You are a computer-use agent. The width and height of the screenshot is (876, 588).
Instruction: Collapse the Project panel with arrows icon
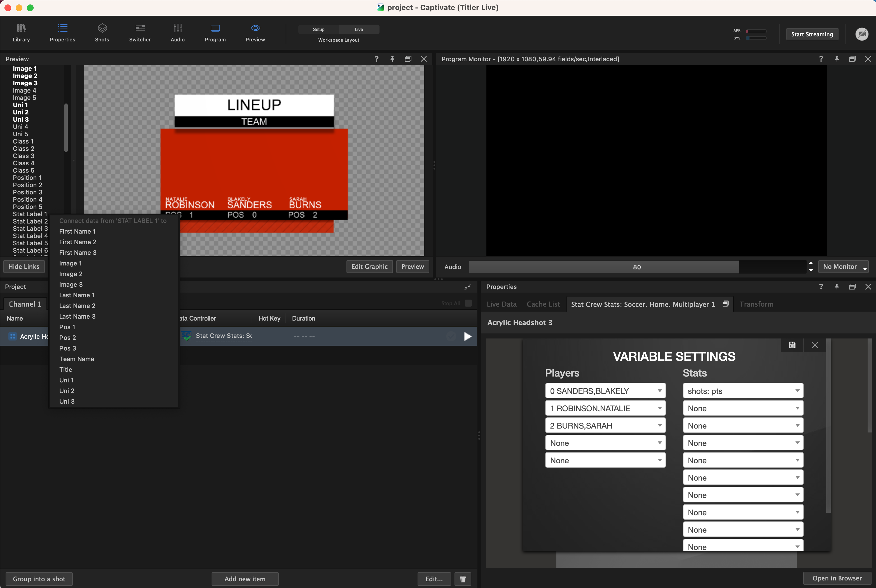coord(467,287)
